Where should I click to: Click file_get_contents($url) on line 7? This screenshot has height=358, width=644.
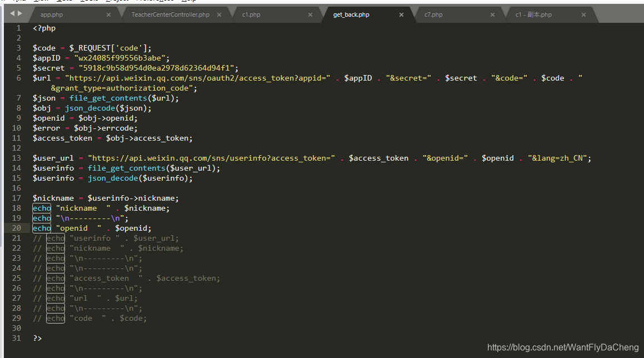click(x=122, y=98)
